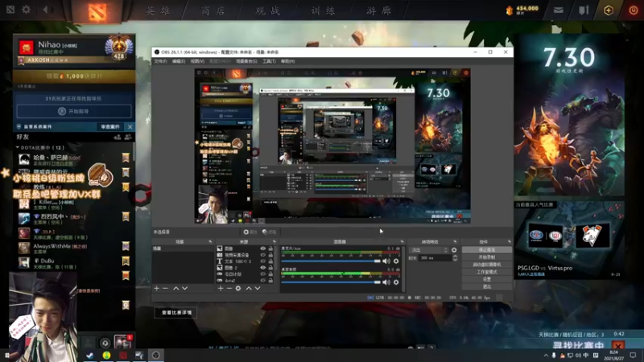This screenshot has height=362, width=644.
Task: Toggle visibility of 每日计划 source
Action: point(263,274)
